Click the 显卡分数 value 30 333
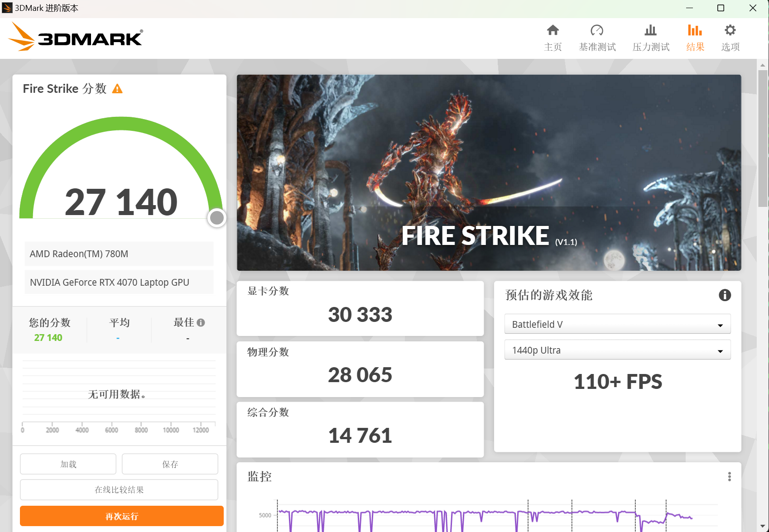 [360, 315]
